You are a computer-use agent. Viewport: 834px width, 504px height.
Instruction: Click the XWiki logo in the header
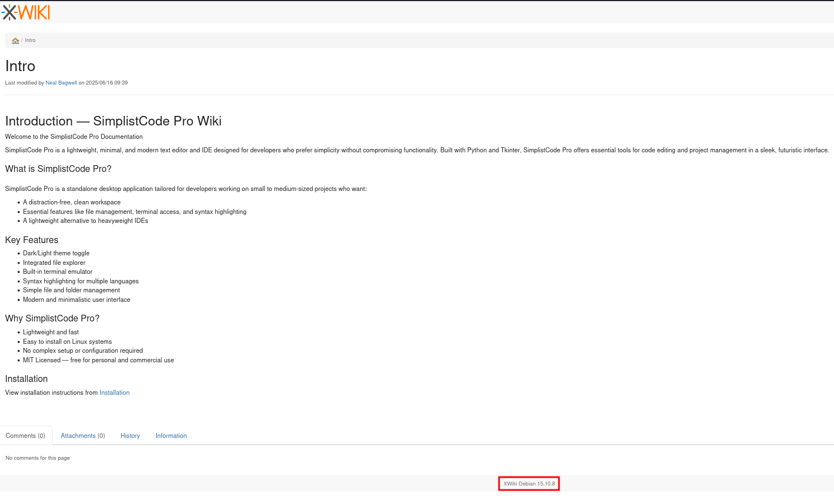[26, 12]
